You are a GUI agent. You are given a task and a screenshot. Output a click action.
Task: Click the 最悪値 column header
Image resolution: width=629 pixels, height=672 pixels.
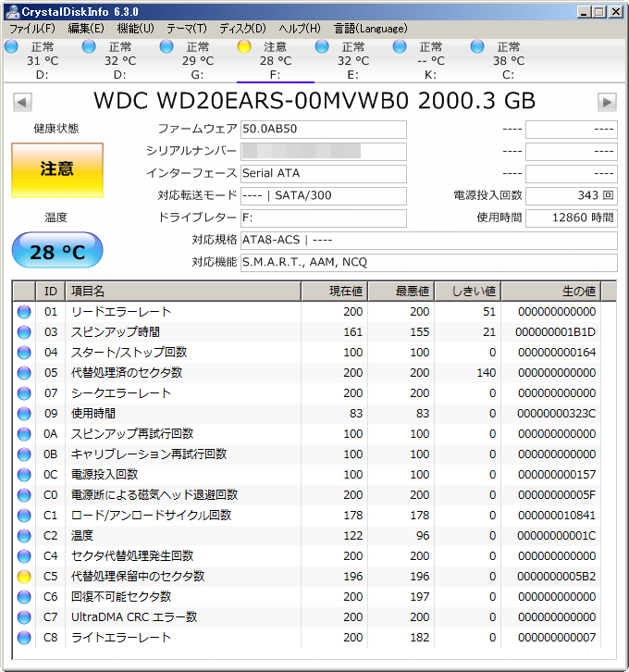[401, 292]
